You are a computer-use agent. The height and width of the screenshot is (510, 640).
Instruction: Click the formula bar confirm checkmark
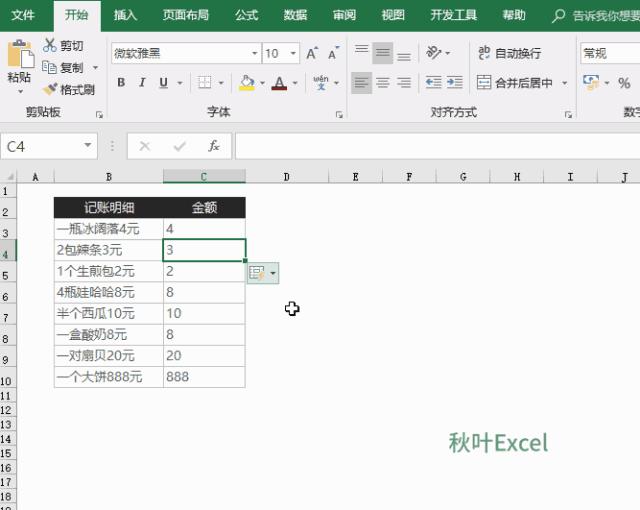point(179,146)
